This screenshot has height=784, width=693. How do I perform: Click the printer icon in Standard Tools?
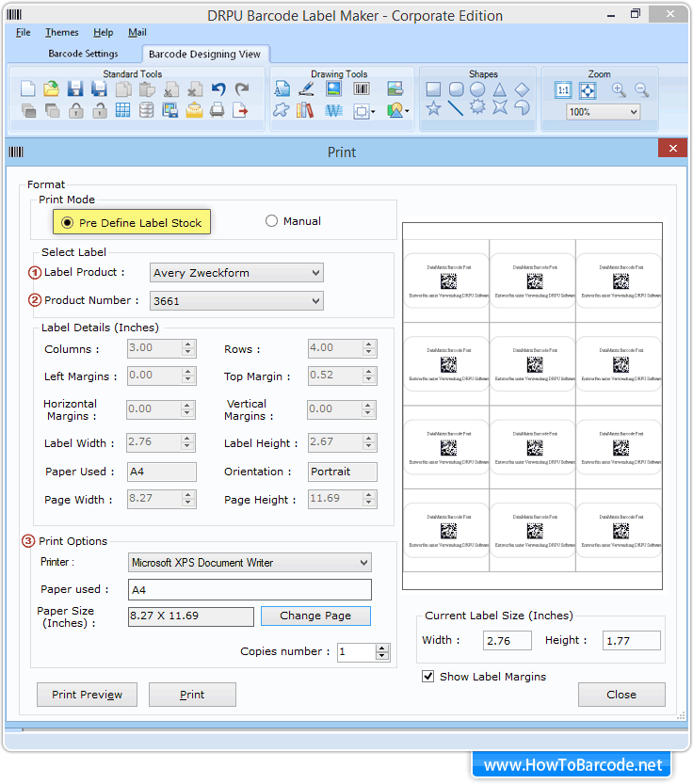click(x=218, y=110)
